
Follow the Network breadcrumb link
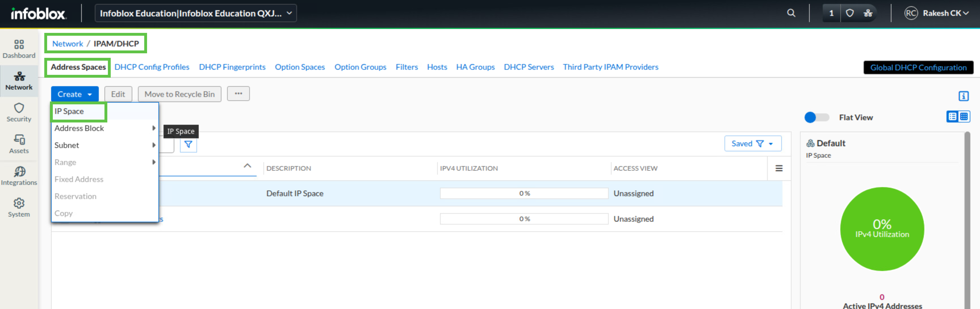[x=67, y=44]
